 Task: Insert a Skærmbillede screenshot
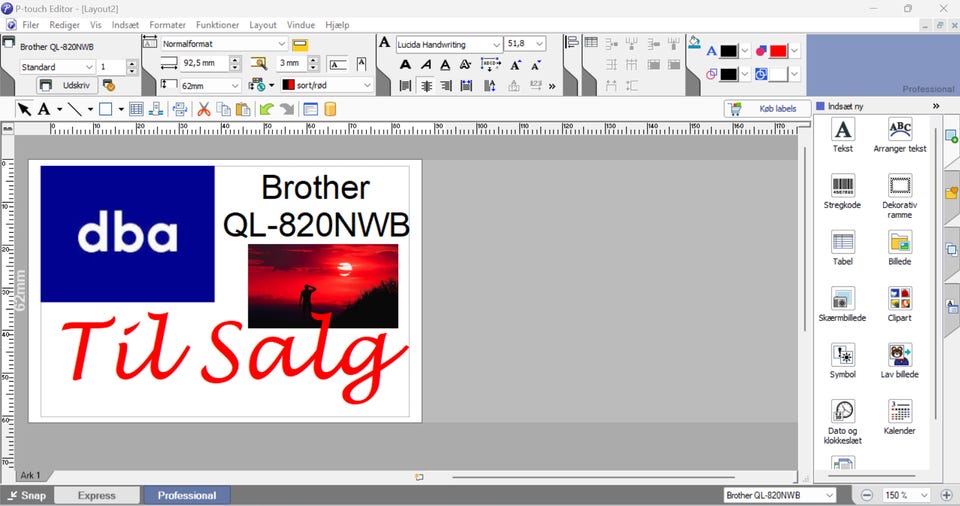(842, 304)
